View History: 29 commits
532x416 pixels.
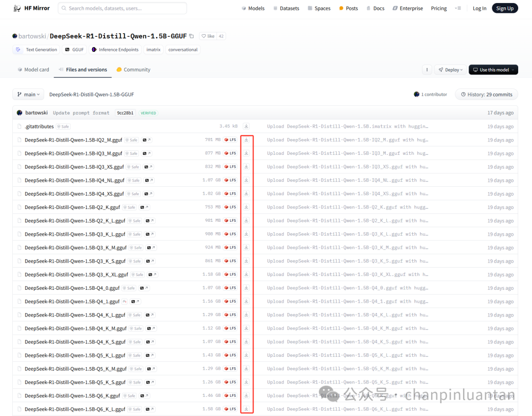(x=487, y=95)
